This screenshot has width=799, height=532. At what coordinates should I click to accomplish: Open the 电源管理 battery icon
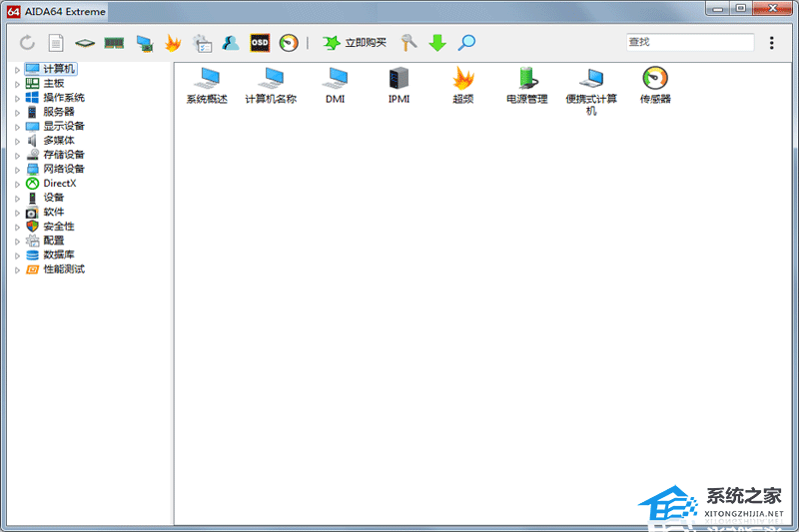click(527, 86)
